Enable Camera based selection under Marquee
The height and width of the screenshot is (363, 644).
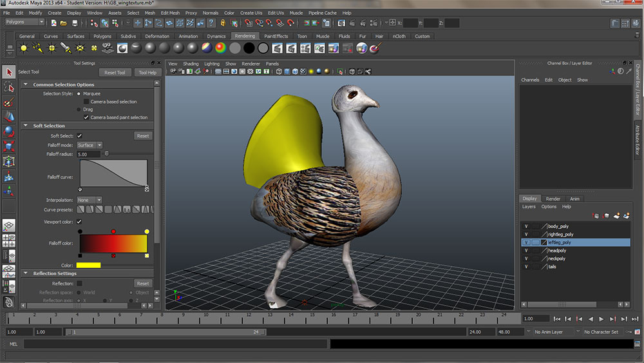coord(87,102)
